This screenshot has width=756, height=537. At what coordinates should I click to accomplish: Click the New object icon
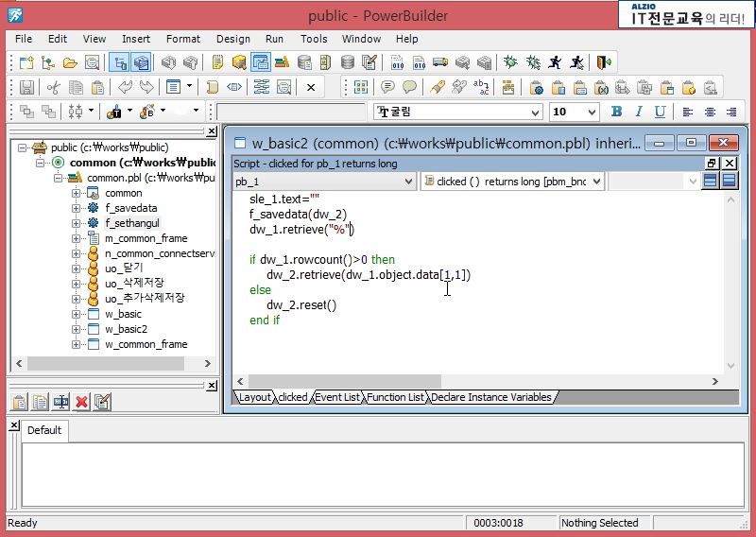26,62
